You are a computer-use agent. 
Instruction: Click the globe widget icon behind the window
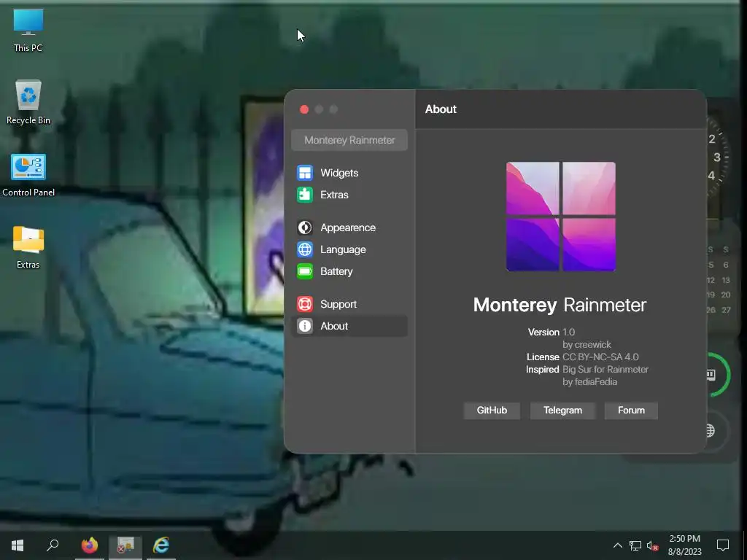[x=711, y=430]
